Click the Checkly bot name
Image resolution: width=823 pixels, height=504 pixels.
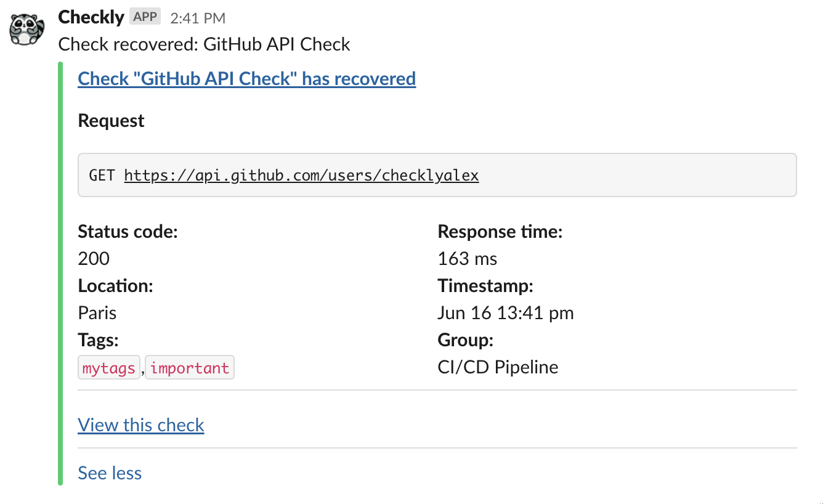pyautogui.click(x=91, y=17)
